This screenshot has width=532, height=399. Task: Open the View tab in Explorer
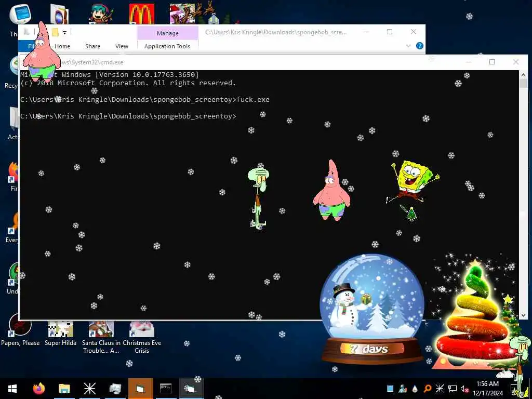122,46
